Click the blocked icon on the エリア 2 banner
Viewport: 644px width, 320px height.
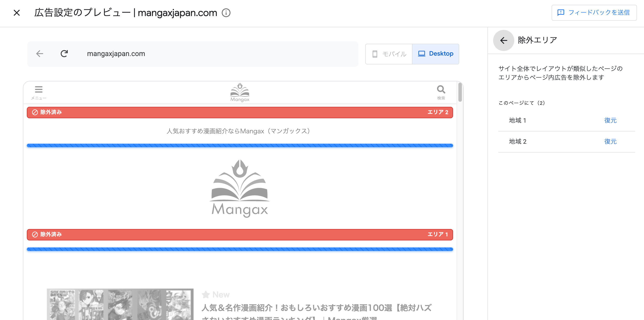pos(35,112)
